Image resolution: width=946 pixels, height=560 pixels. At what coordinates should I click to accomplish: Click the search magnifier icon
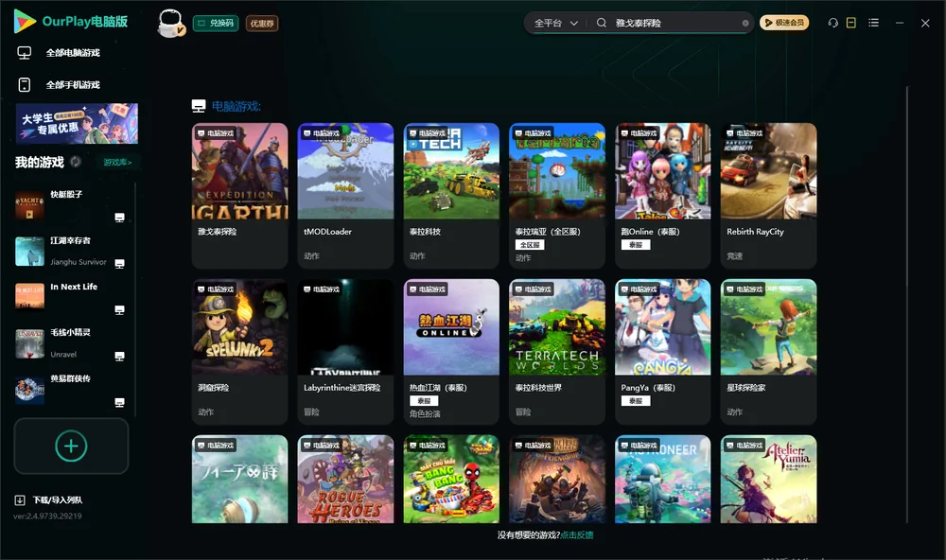[602, 23]
